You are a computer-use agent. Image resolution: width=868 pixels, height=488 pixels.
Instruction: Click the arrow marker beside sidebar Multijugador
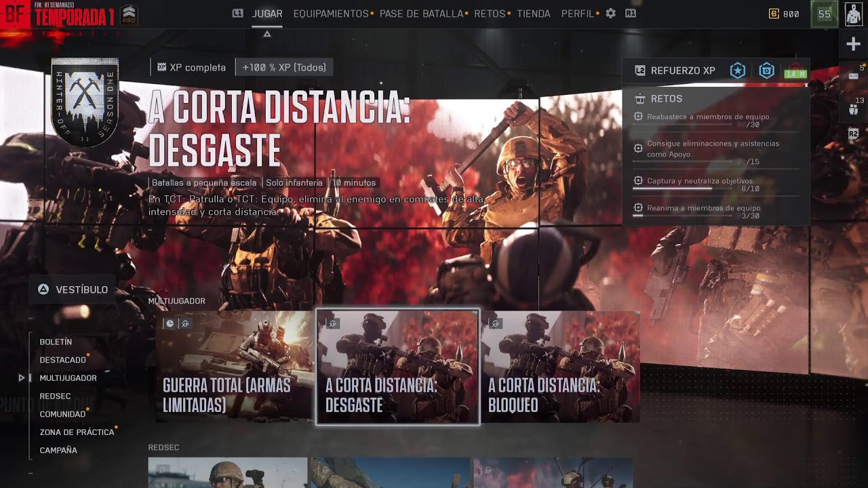pos(22,378)
